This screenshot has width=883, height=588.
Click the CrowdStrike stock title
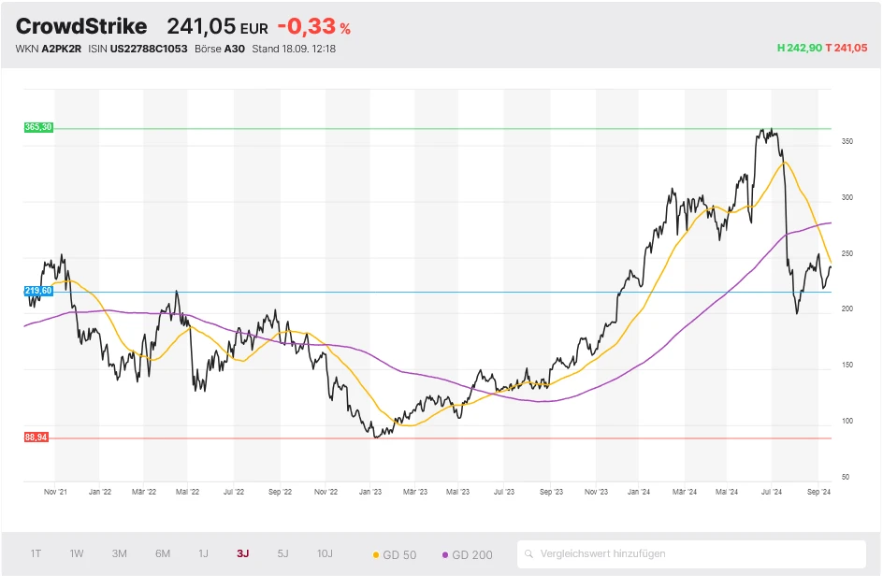click(x=81, y=26)
